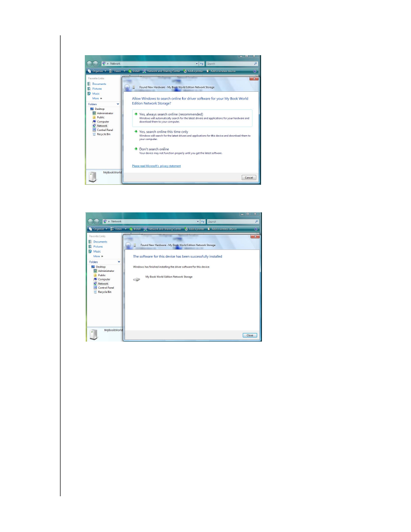Click the Search box in Cancel-button screenshot
The height and width of the screenshot is (532, 411).
pos(232,64)
